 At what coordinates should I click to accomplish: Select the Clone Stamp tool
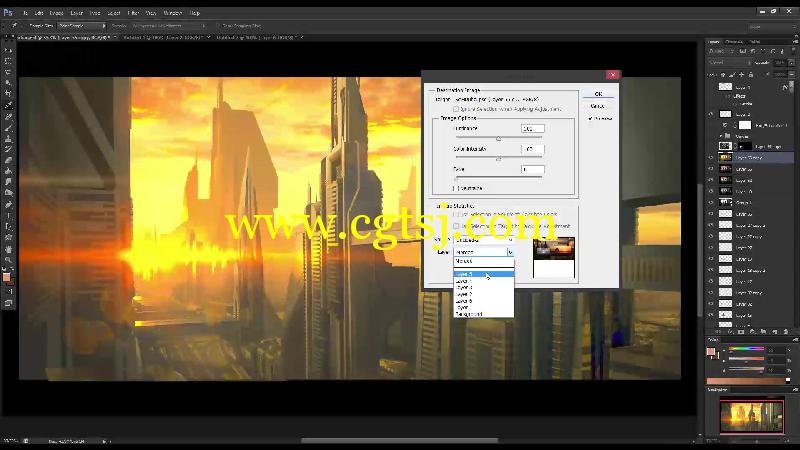click(x=8, y=138)
